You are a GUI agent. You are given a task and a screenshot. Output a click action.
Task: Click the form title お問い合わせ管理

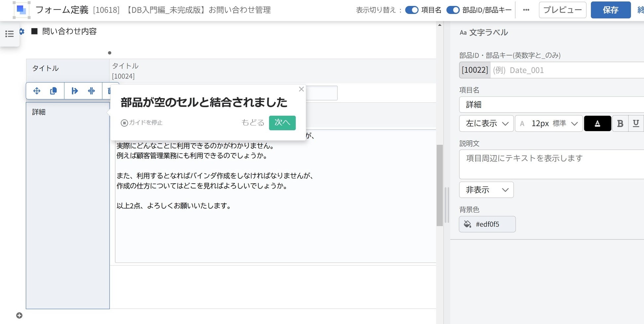click(x=240, y=10)
